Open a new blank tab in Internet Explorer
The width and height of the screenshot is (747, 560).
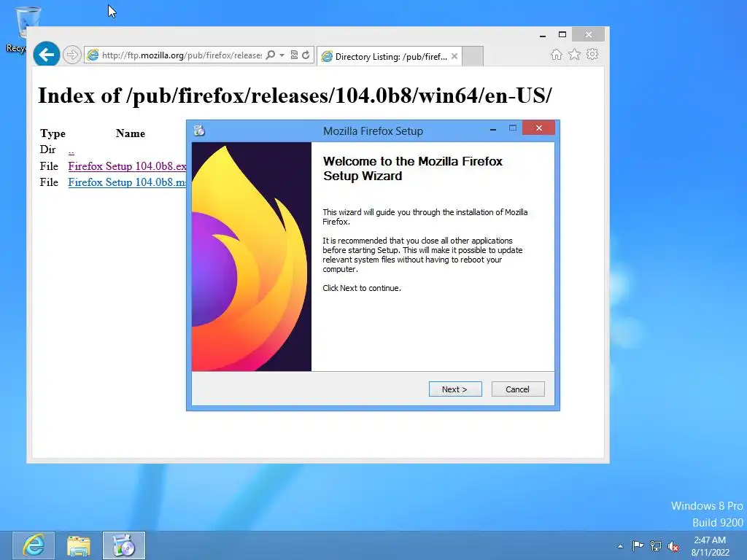pyautogui.click(x=473, y=56)
